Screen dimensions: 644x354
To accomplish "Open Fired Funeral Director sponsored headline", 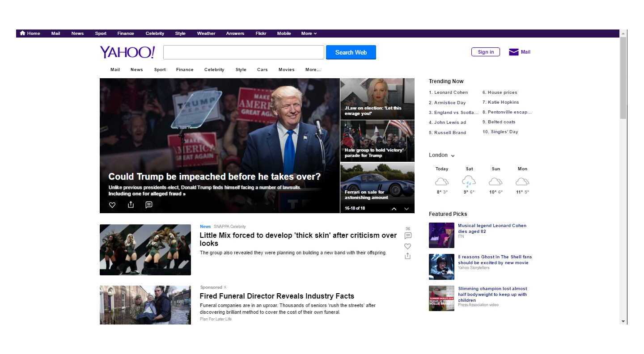I will (277, 296).
